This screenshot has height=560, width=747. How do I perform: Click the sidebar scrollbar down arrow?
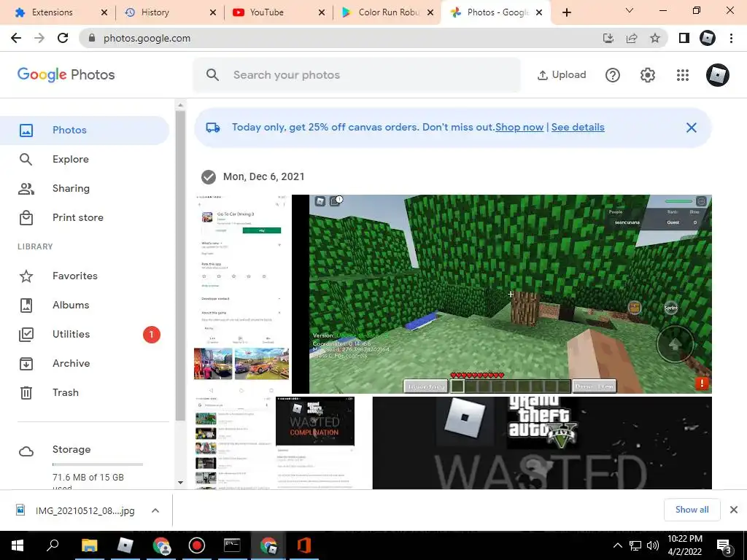click(180, 483)
